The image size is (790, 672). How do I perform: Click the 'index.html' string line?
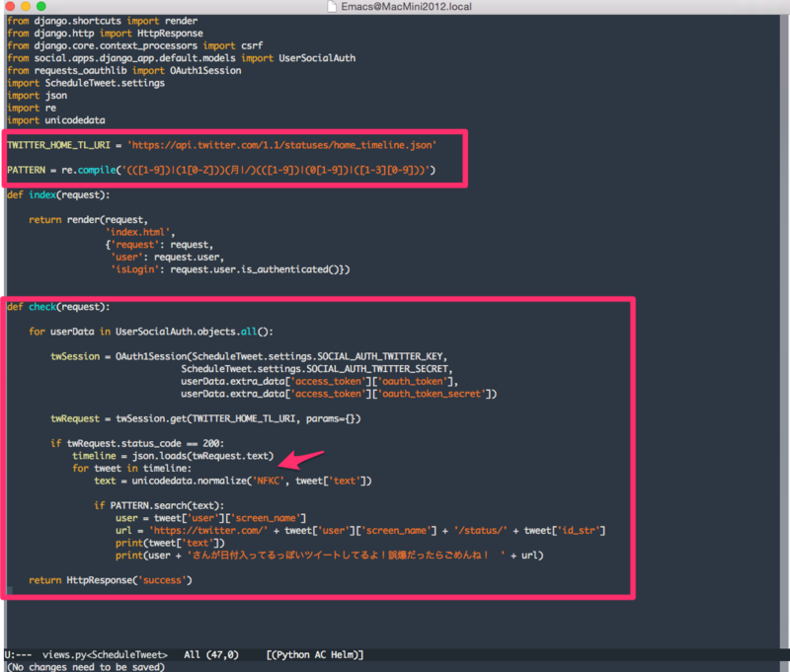coord(140,232)
